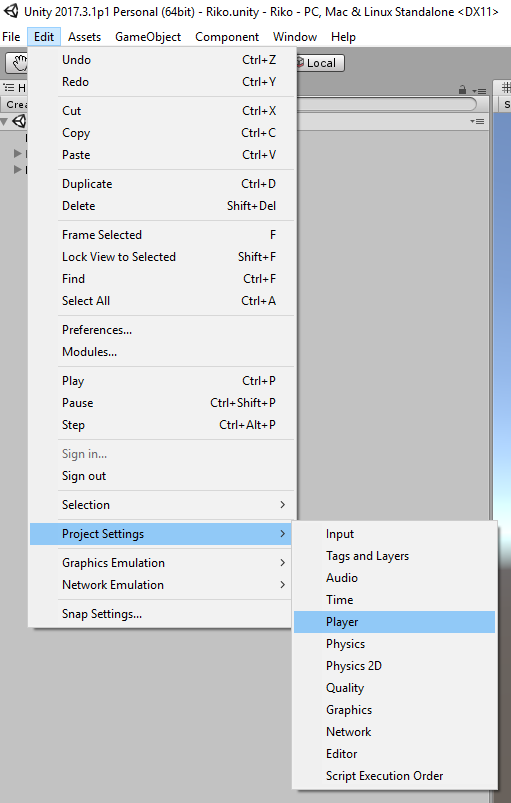511x803 pixels.
Task: Open Physics project settings
Action: pos(394,644)
